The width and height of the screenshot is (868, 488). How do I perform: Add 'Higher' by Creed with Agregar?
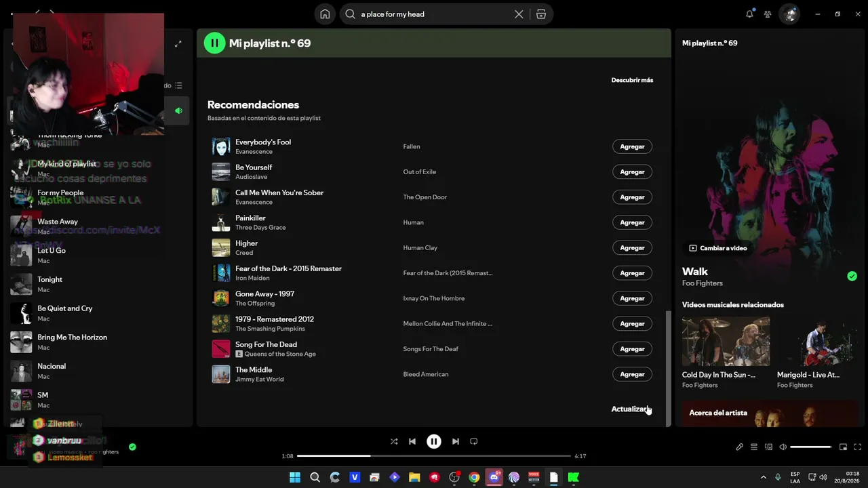point(632,247)
